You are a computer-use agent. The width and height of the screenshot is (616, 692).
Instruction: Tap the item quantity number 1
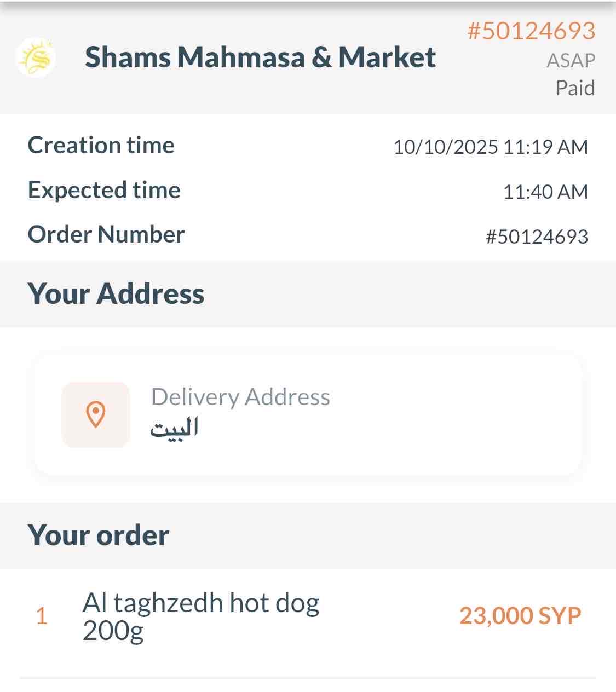pos(42,617)
